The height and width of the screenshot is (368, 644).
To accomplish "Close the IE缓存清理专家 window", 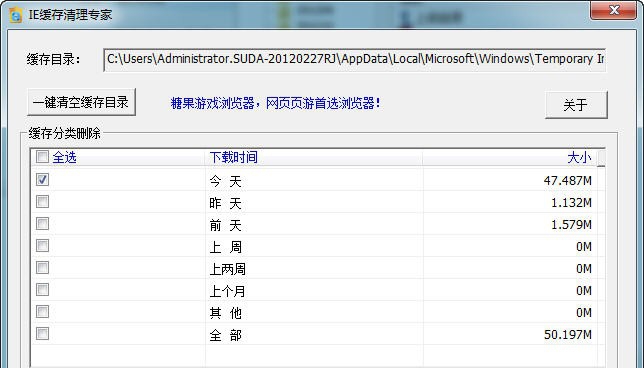I will click(614, 10).
